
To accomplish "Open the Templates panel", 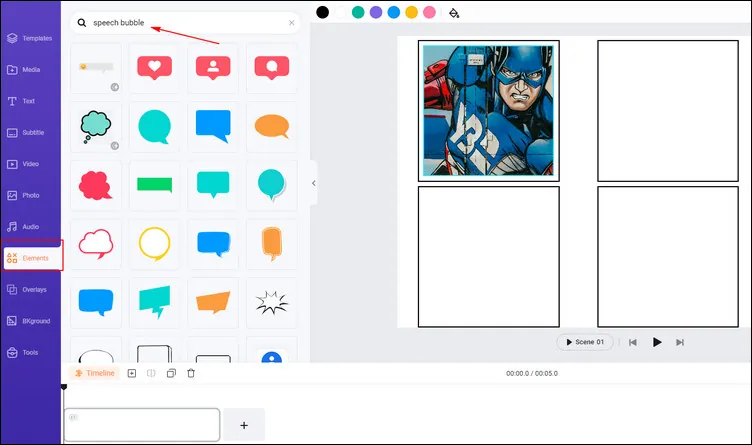I will pyautogui.click(x=29, y=38).
